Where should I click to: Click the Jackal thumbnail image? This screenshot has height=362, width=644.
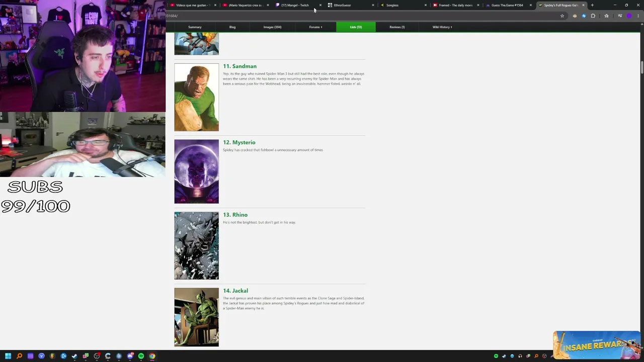click(x=197, y=317)
